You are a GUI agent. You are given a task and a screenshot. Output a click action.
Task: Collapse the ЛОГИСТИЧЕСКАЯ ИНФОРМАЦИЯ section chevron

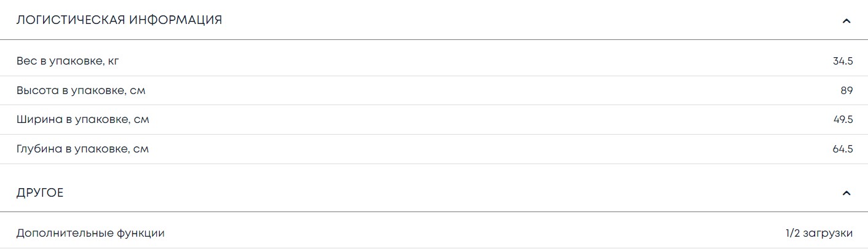coord(846,21)
